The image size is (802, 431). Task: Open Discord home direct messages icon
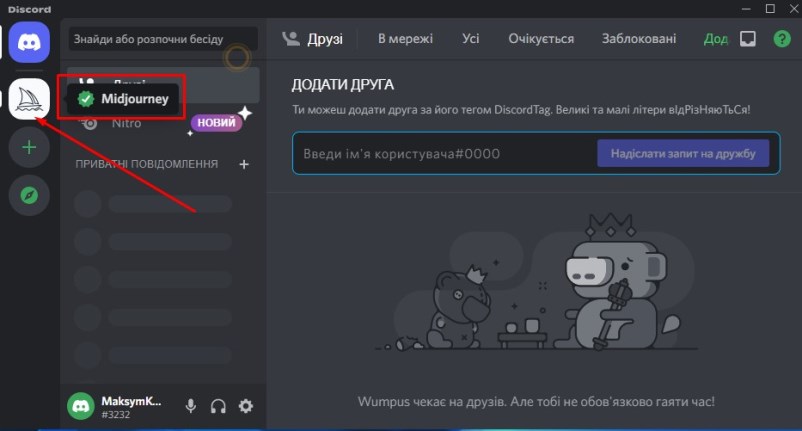[x=29, y=42]
